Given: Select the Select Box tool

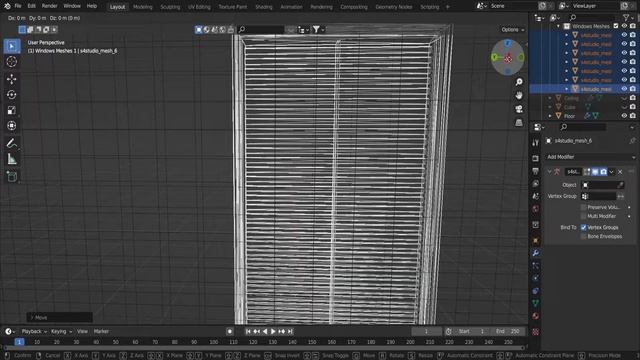Looking at the screenshot, I should [x=12, y=46].
